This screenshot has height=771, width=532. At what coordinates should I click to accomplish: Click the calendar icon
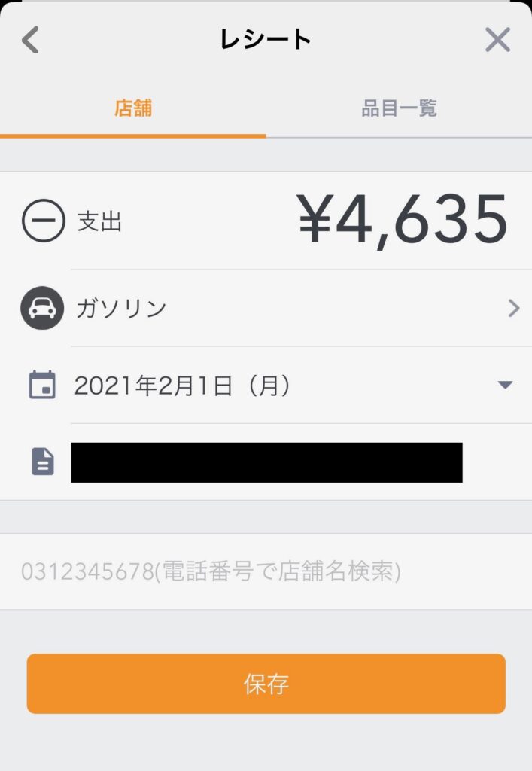pos(42,385)
